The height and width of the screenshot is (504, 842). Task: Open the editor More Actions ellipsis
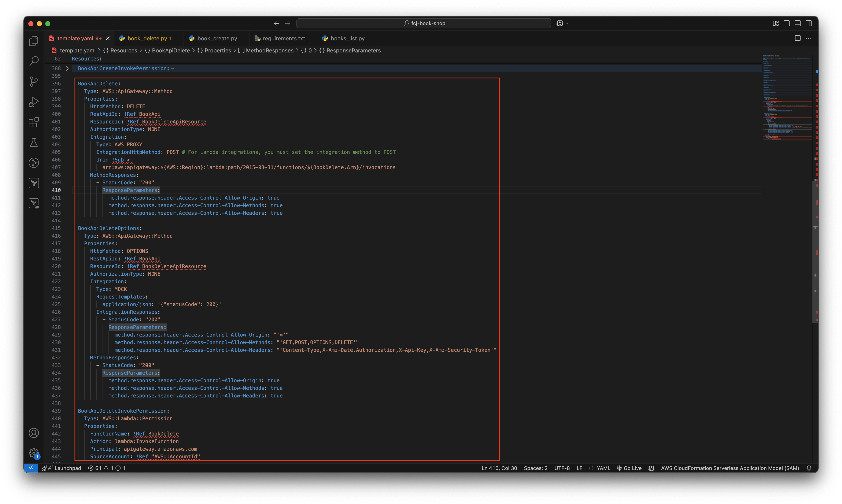[x=808, y=38]
